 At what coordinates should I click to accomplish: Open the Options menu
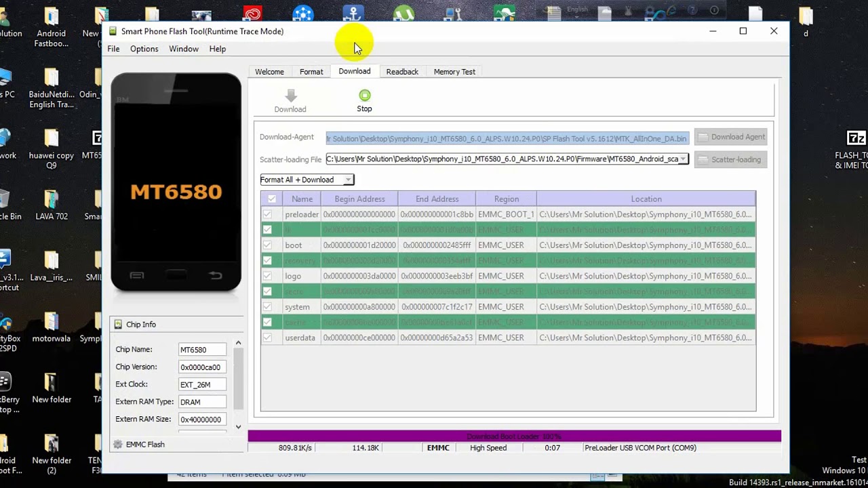[x=144, y=49]
